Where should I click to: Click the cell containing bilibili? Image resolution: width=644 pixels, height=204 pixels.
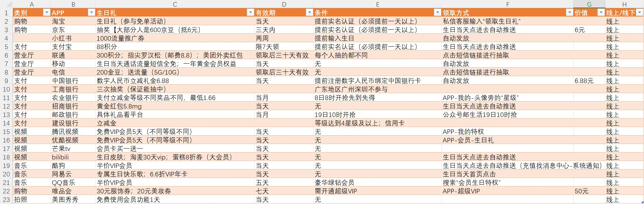point(73,157)
